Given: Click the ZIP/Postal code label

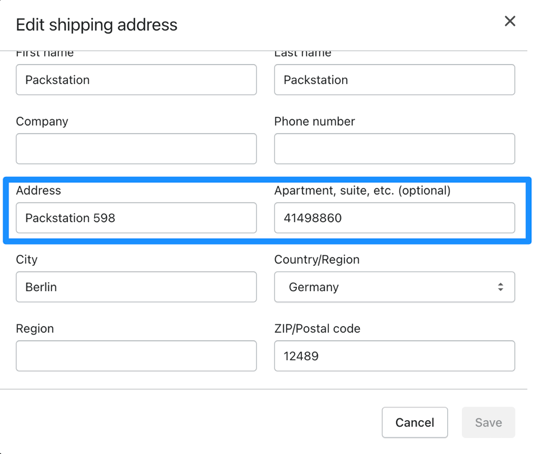Looking at the screenshot, I should [317, 329].
